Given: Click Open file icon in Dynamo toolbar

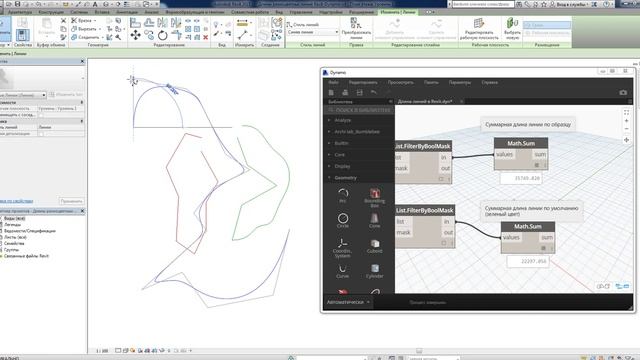Looking at the screenshot, I should click(x=345, y=93).
